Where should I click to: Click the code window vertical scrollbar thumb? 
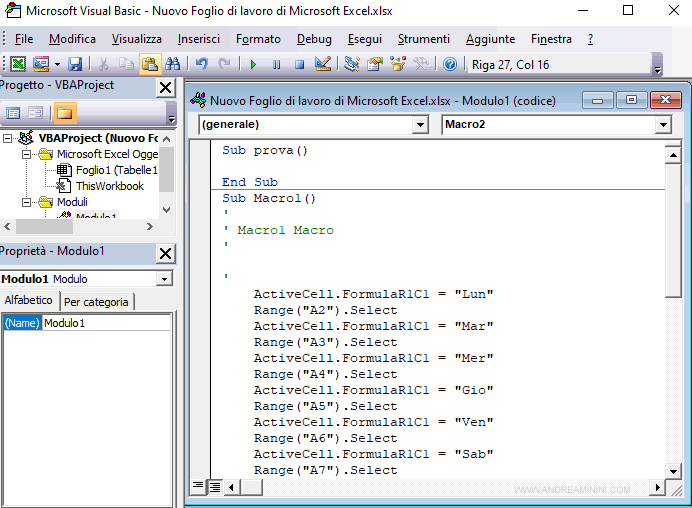pos(673,231)
